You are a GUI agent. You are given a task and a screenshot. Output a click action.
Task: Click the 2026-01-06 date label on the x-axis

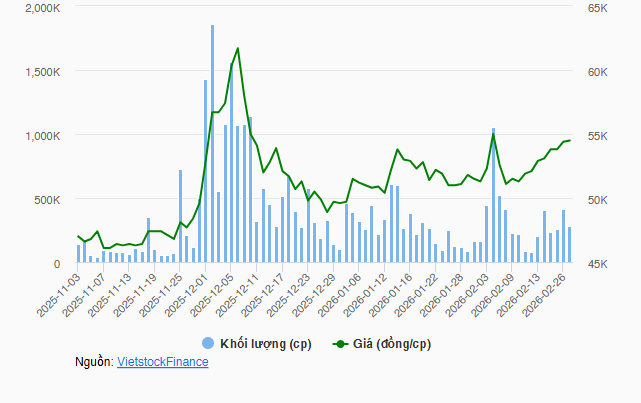point(341,294)
